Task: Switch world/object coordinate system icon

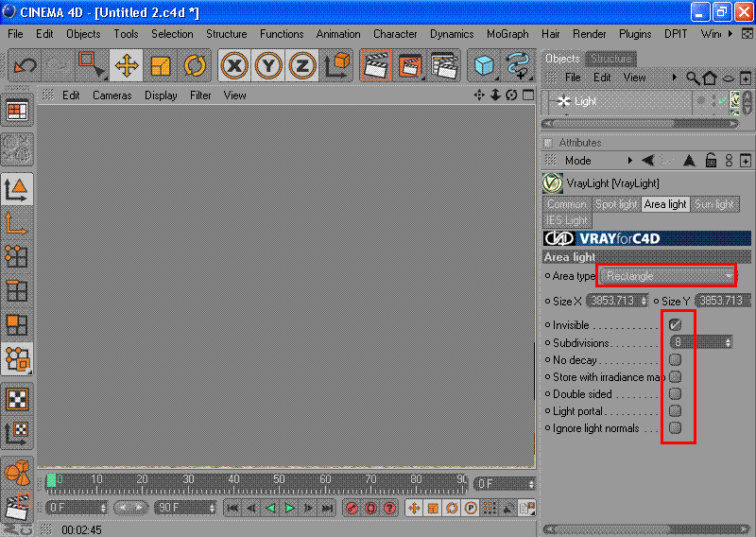Action: click(x=336, y=64)
